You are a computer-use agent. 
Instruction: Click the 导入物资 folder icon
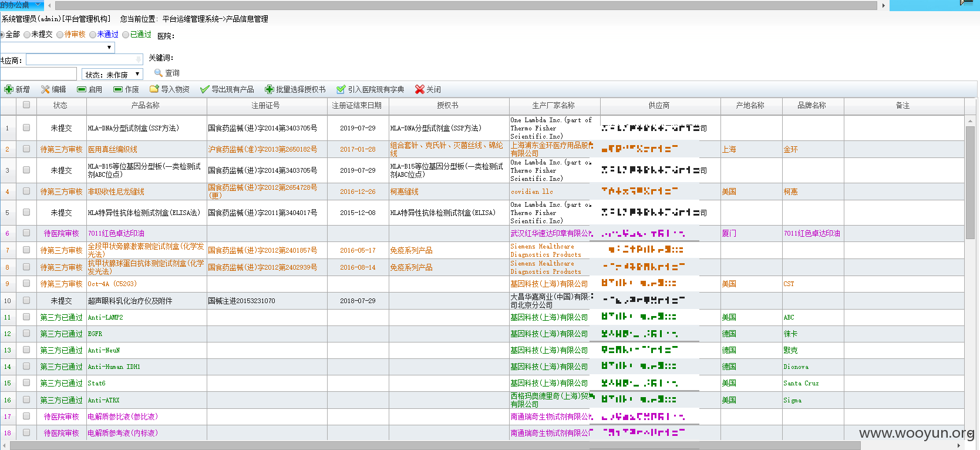pyautogui.click(x=154, y=89)
